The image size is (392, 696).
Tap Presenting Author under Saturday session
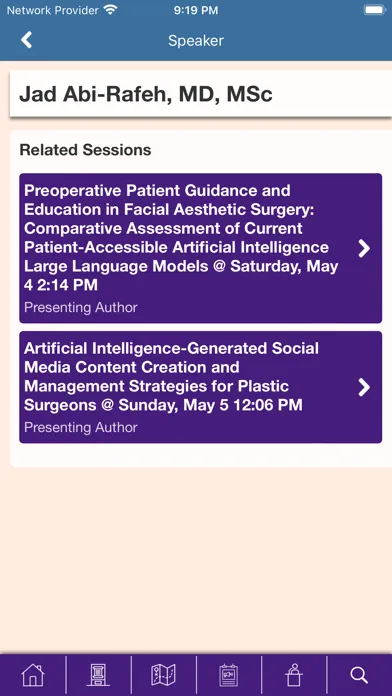(81, 307)
